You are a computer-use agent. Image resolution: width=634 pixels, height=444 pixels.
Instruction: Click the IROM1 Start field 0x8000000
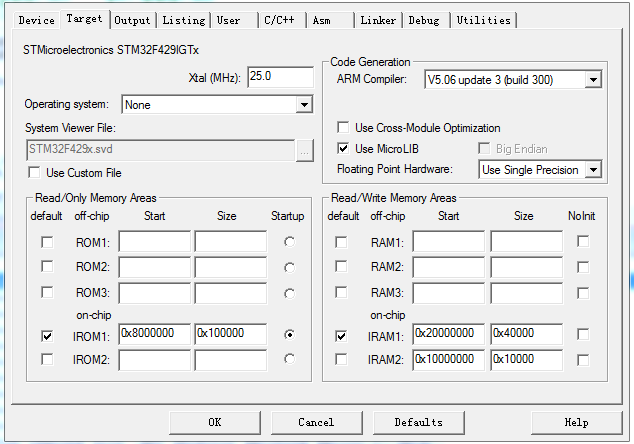154,334
